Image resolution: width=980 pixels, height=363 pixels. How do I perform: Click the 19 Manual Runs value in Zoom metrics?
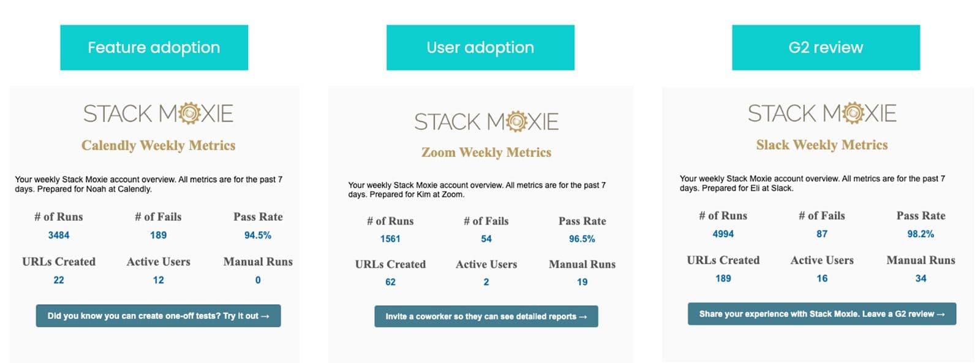point(581,282)
